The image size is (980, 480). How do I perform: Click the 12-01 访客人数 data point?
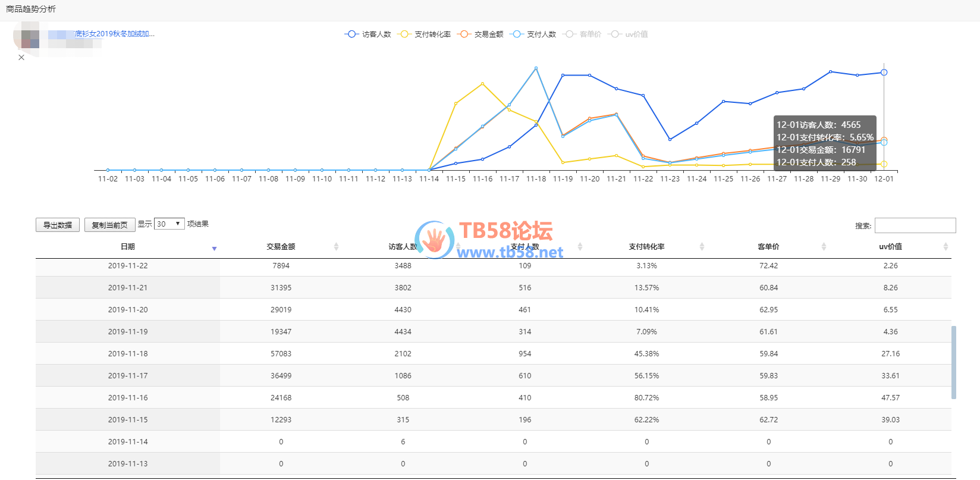click(884, 73)
